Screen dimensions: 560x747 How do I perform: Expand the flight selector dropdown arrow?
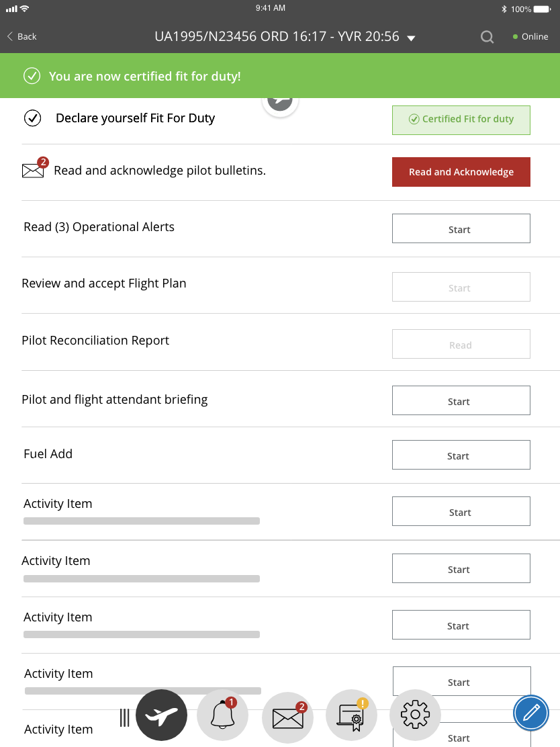tap(412, 38)
